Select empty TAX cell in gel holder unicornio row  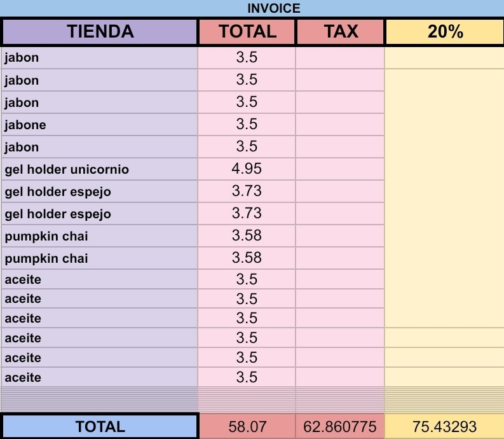340,169
